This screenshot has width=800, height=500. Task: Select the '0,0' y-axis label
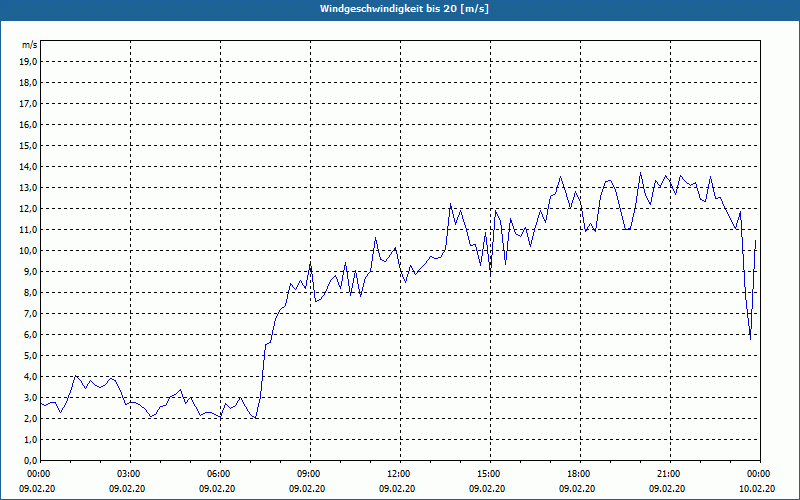30,461
